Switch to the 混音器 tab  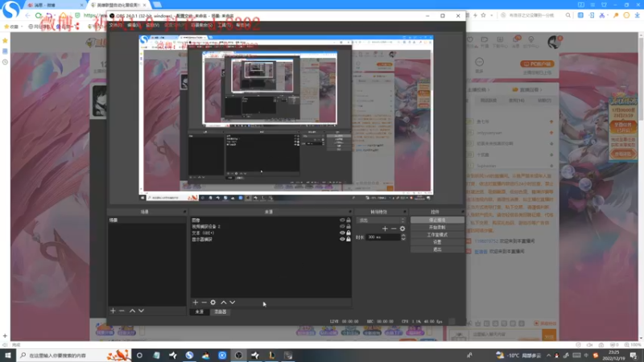coord(221,312)
